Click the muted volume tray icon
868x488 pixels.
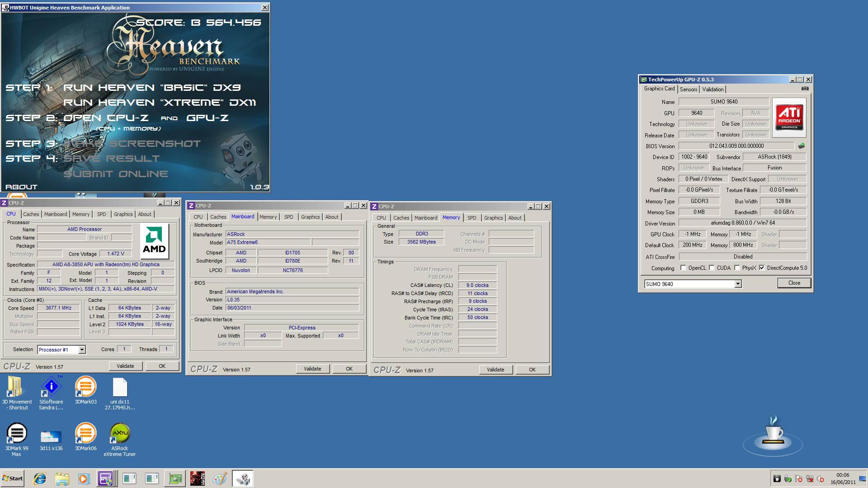[x=821, y=479]
